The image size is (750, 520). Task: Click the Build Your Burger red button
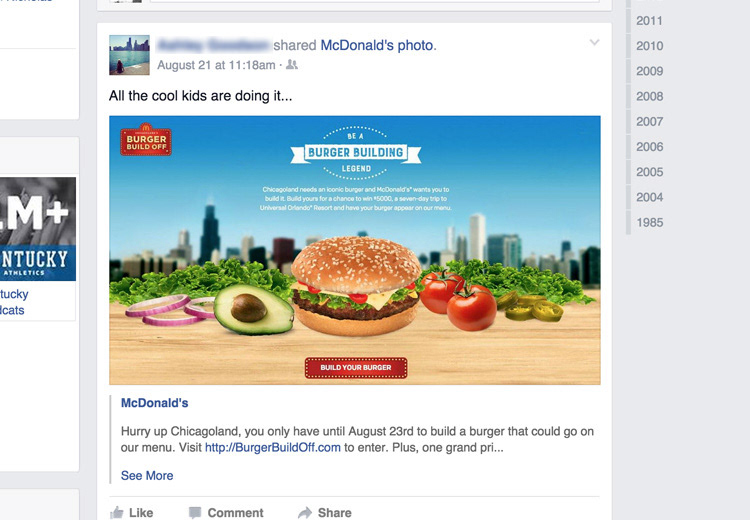pyautogui.click(x=356, y=367)
